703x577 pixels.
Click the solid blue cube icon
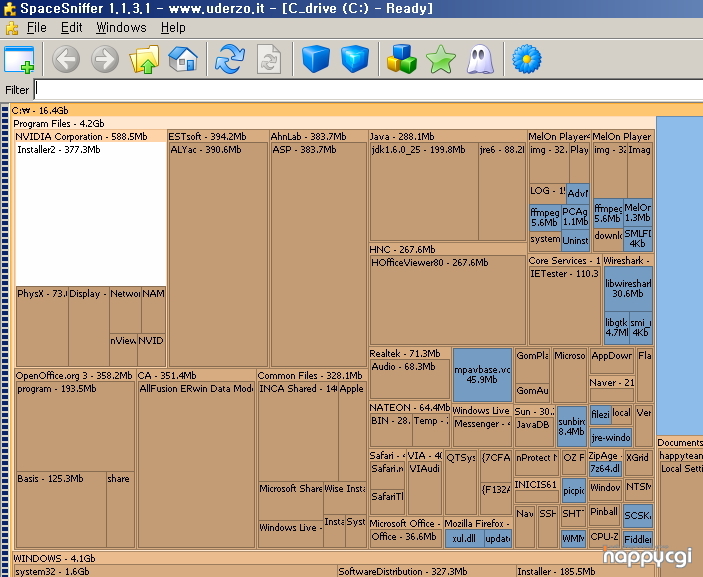click(x=316, y=59)
